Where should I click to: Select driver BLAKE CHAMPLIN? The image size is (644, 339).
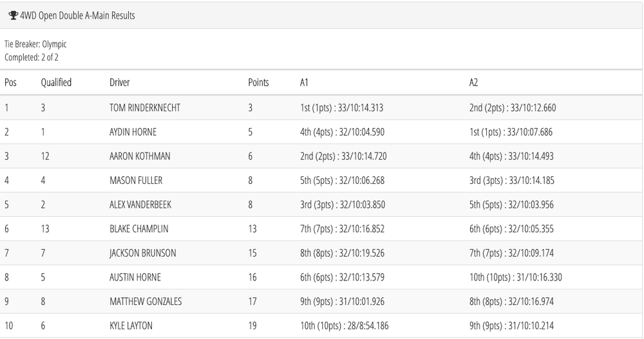[138, 229]
